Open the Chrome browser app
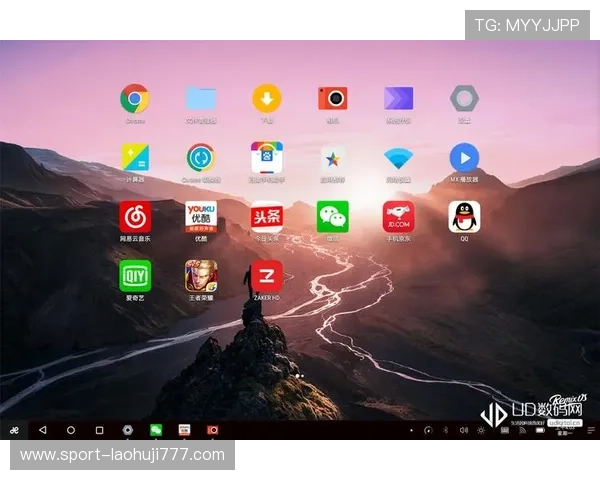 tap(135, 98)
